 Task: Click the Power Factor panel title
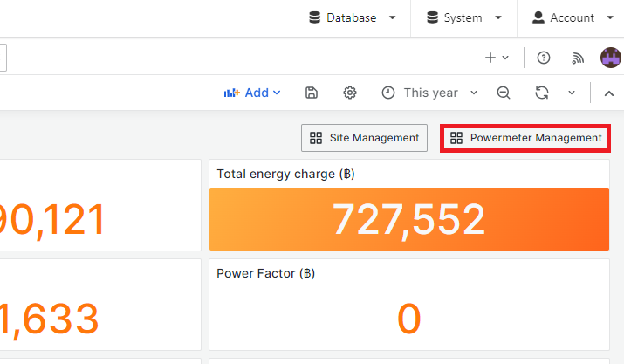(x=266, y=273)
